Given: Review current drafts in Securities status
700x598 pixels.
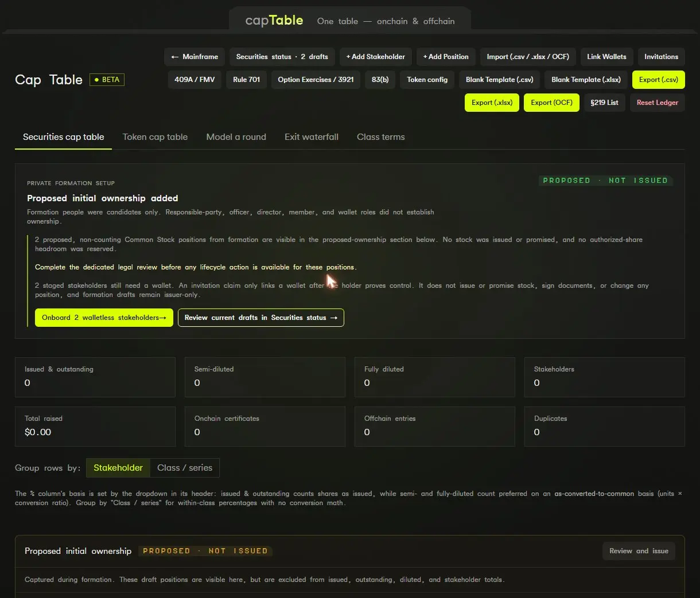Looking at the screenshot, I should tap(261, 318).
